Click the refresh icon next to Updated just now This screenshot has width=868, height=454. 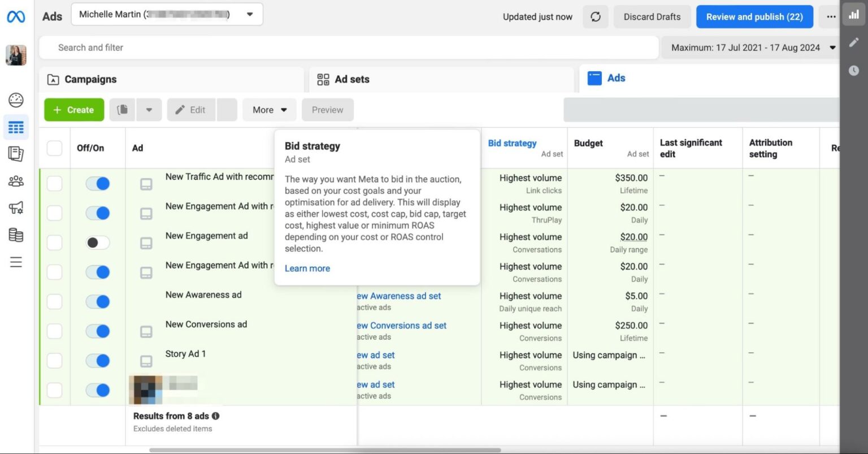595,16
